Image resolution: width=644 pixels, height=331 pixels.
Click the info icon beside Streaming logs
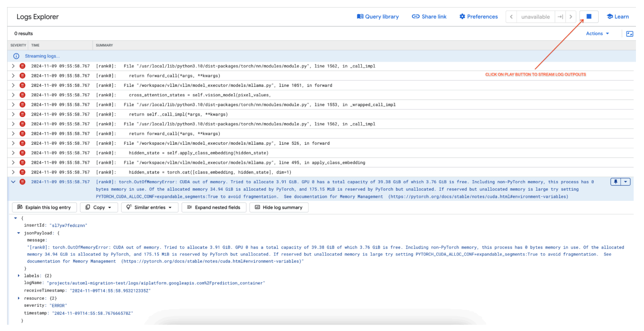(x=16, y=56)
